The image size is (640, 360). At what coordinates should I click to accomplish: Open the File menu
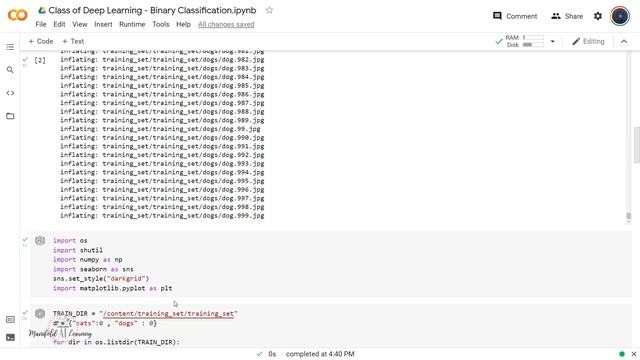click(41, 24)
